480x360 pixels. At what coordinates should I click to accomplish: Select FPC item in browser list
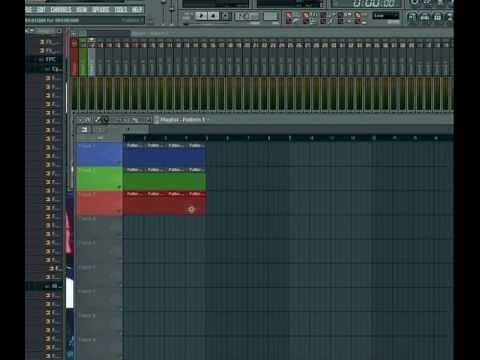pos(50,60)
